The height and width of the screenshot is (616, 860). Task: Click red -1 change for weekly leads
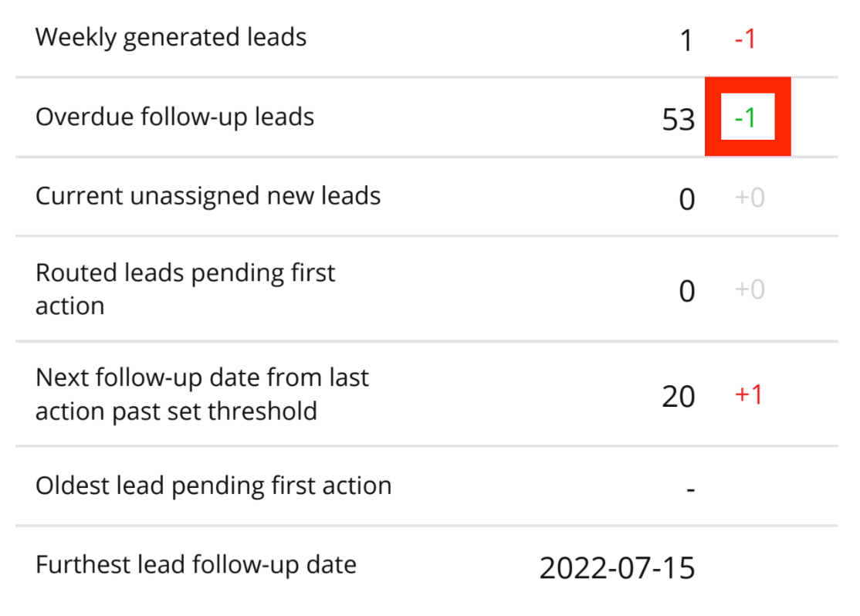click(x=745, y=39)
